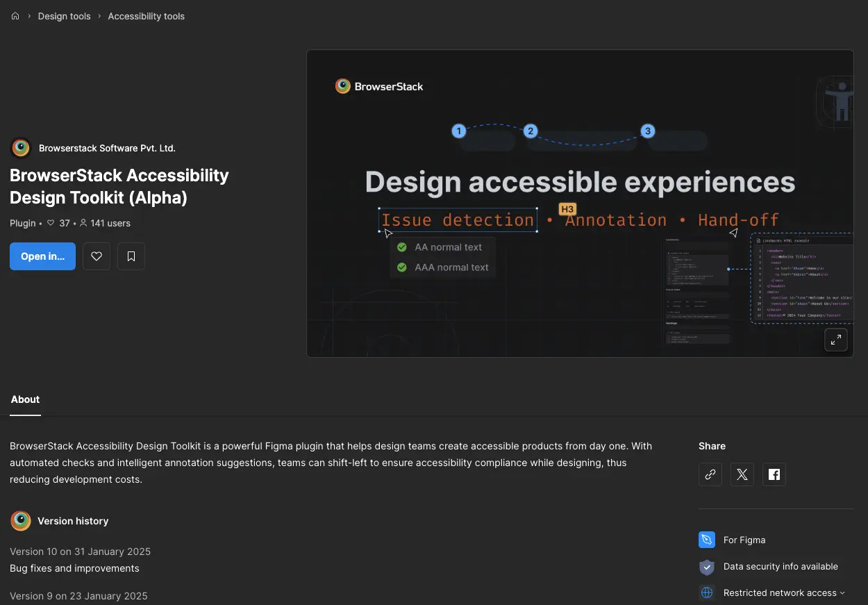Click the For Figma badge icon

(706, 540)
